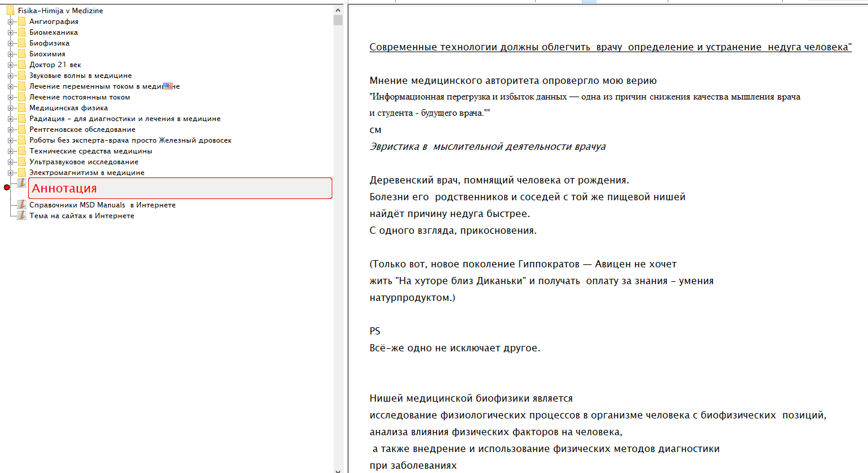Click the root Fisika-Himija v Medizine folder icon
The height and width of the screenshot is (473, 868).
(x=10, y=11)
